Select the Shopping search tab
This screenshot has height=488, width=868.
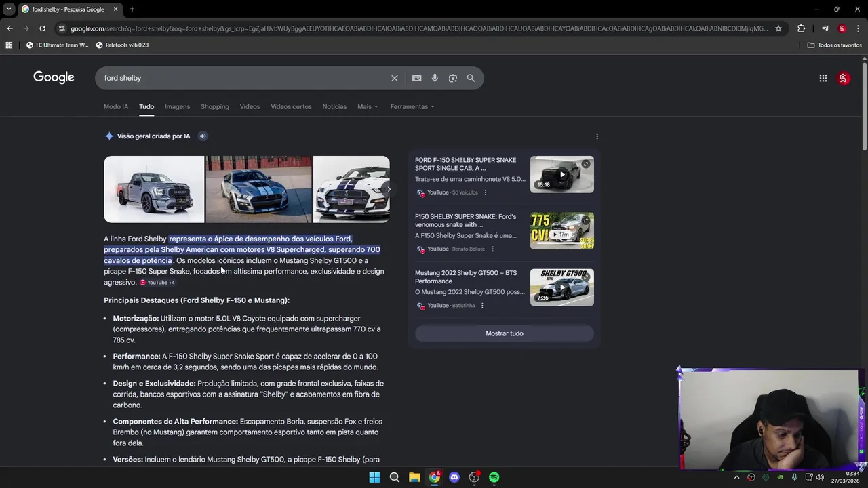pyautogui.click(x=214, y=106)
